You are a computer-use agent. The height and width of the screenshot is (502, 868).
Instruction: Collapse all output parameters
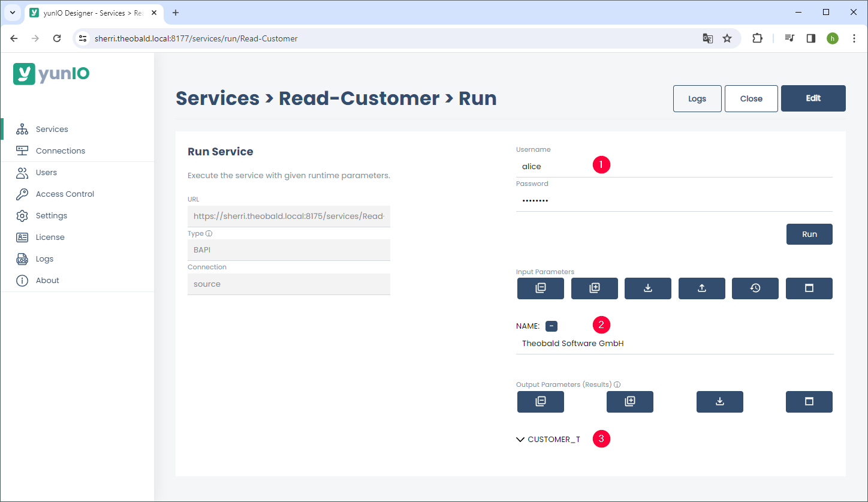540,402
